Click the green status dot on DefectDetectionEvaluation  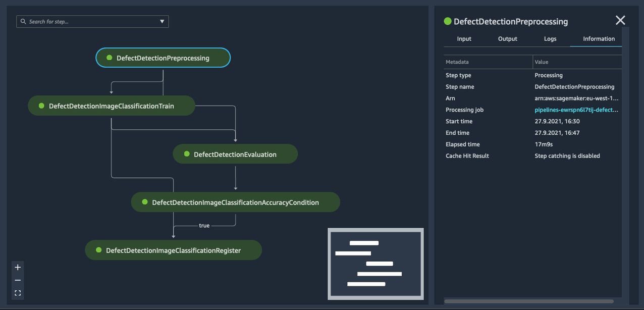click(187, 154)
